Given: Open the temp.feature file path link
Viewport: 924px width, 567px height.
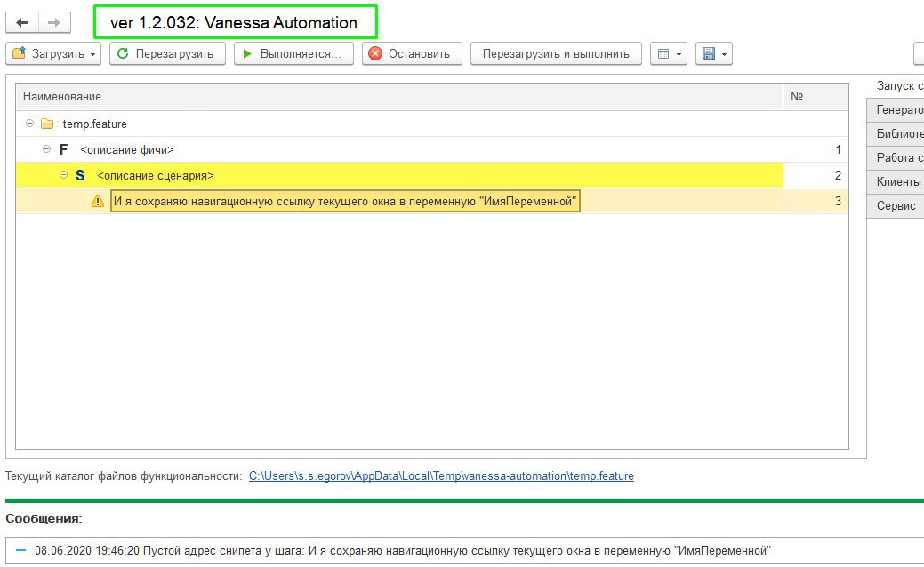Looking at the screenshot, I should tap(441, 475).
